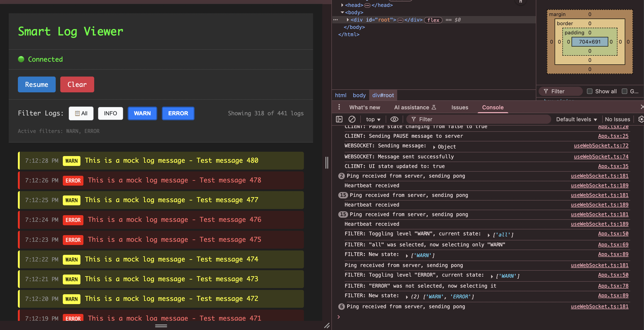This screenshot has width=644, height=330.
Task: Click the WARN badge on message 473
Action: pyautogui.click(x=72, y=279)
